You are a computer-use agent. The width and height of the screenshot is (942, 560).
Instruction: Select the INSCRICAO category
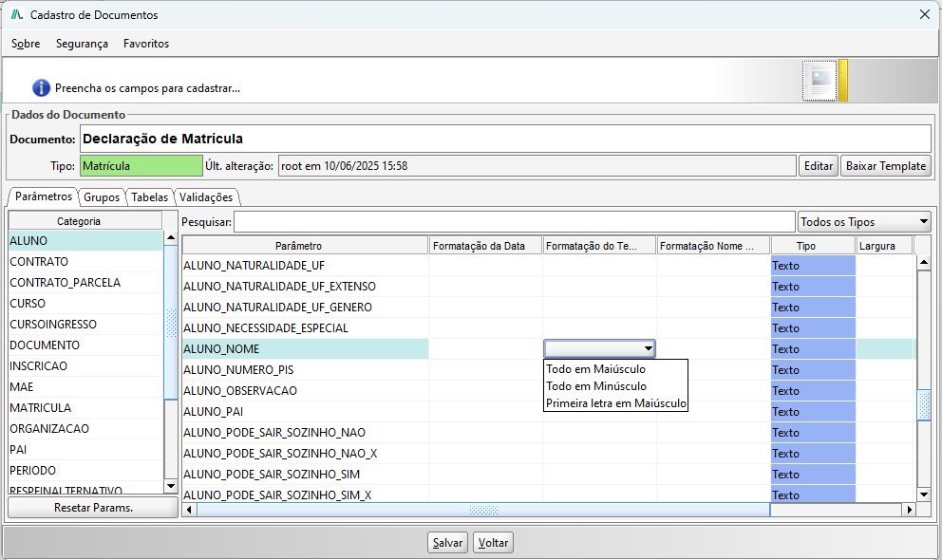coord(85,366)
